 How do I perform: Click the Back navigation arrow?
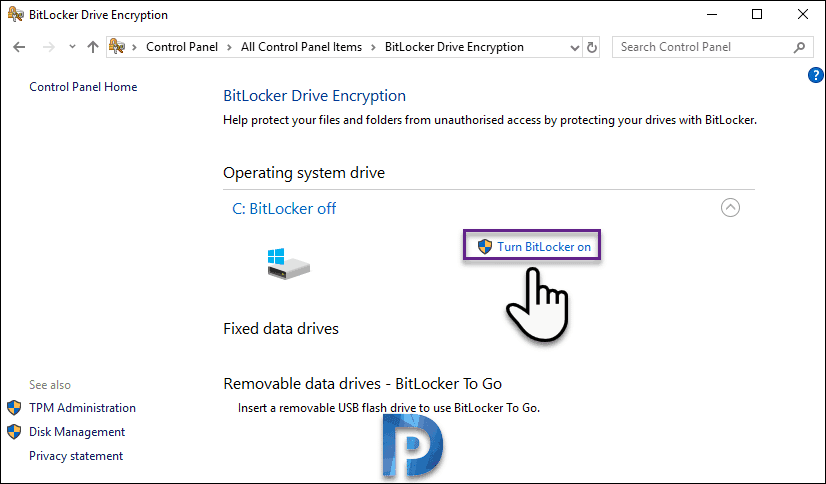tap(19, 47)
